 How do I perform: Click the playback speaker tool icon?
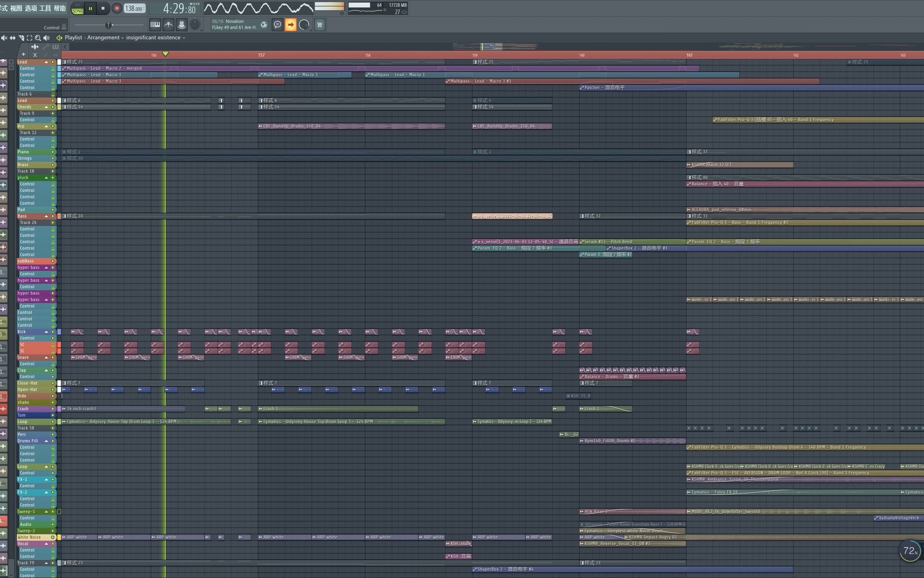tap(47, 38)
